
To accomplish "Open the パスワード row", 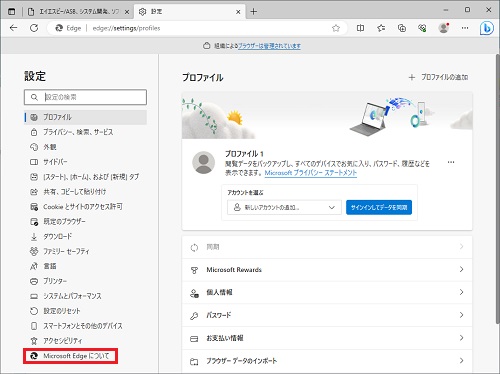I will coord(327,315).
